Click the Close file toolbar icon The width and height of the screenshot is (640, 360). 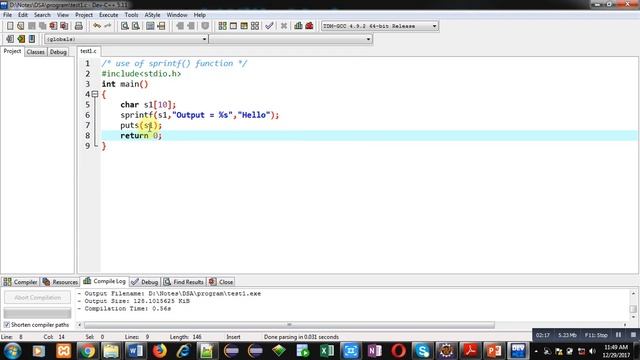click(x=53, y=26)
